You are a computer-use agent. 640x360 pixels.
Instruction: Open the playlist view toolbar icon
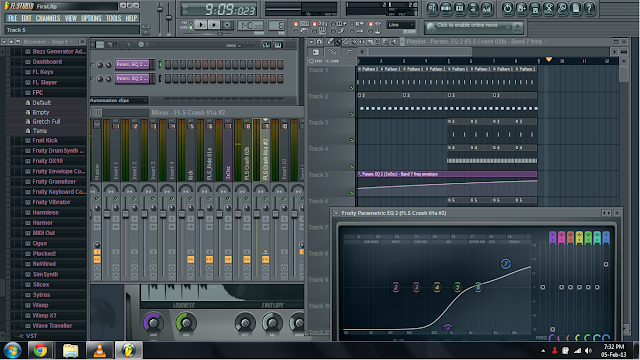(x=432, y=8)
